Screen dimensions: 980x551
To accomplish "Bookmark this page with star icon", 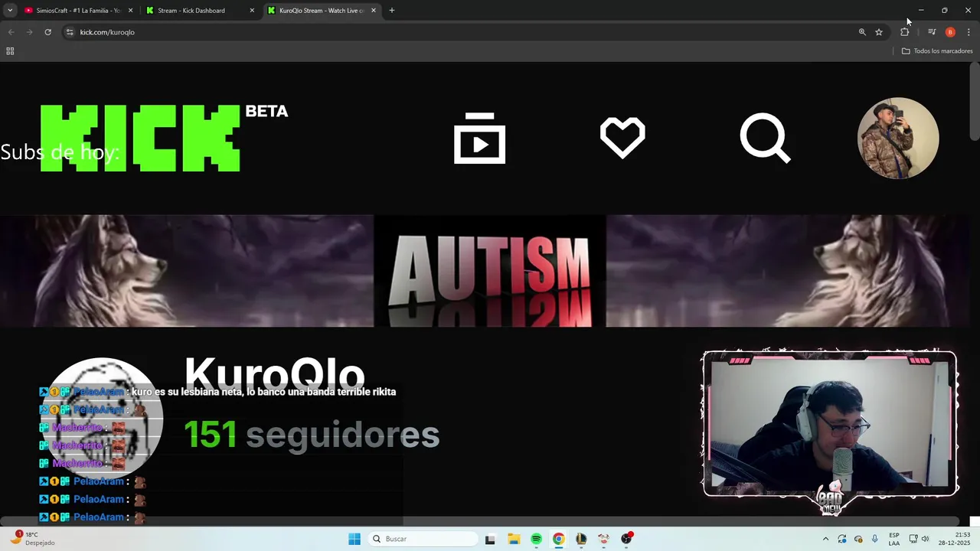I will (879, 32).
